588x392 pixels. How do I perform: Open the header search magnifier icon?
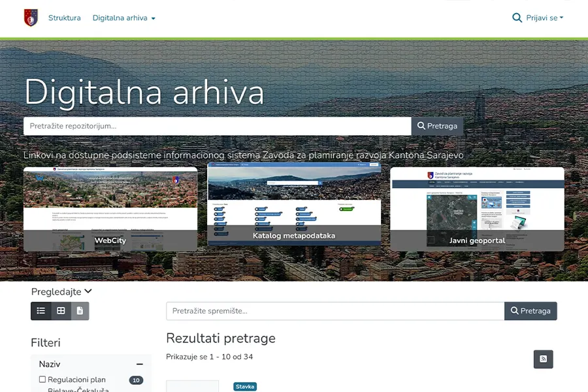click(x=517, y=18)
